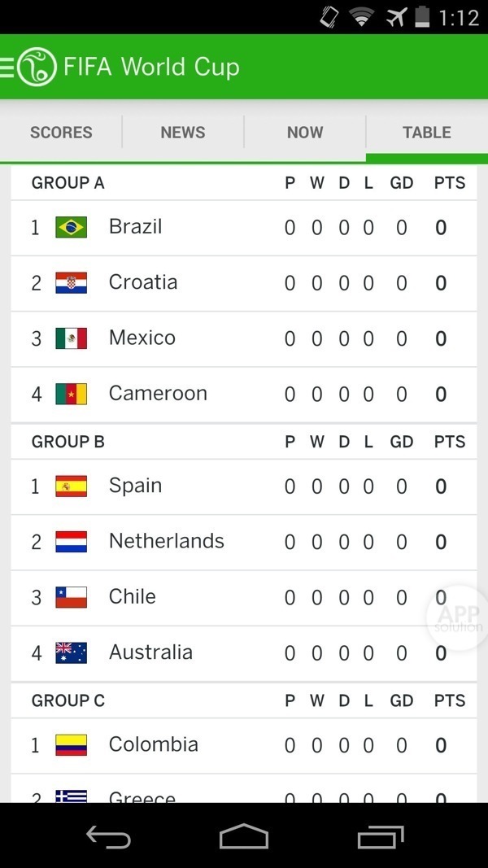The width and height of the screenshot is (488, 868).
Task: Tap the Netherlands flag icon
Action: (72, 542)
